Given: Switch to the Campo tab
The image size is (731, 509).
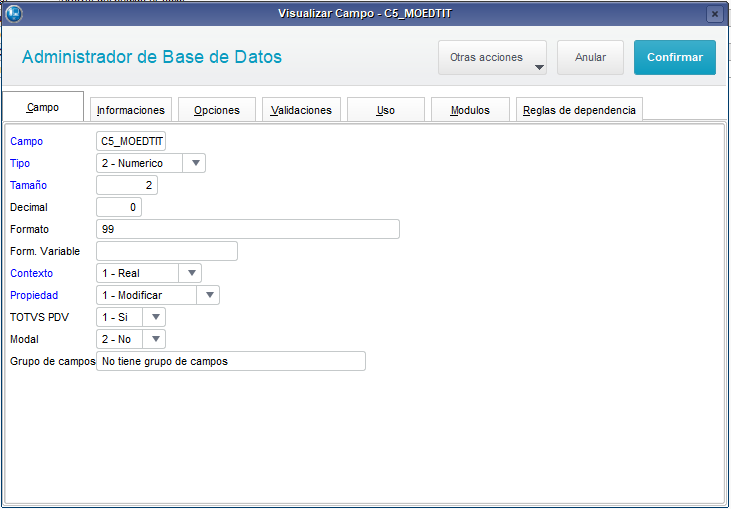Looking at the screenshot, I should coord(43,107).
